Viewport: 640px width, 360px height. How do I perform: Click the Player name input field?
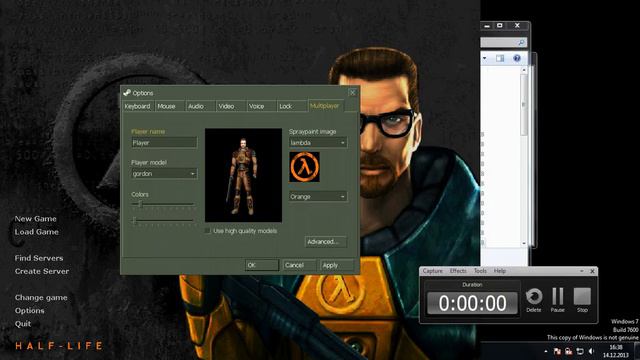[x=164, y=142]
